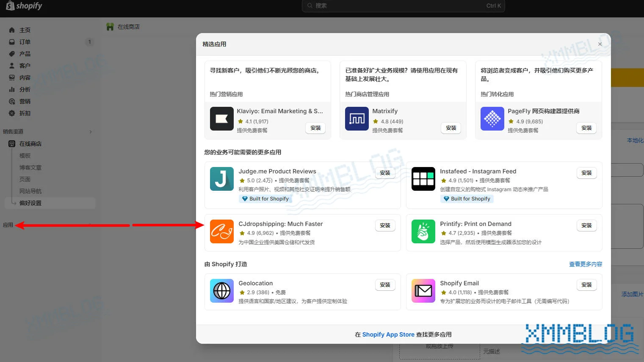The width and height of the screenshot is (644, 362).
Task: Open the 折扣 discounts icon
Action: 12,113
